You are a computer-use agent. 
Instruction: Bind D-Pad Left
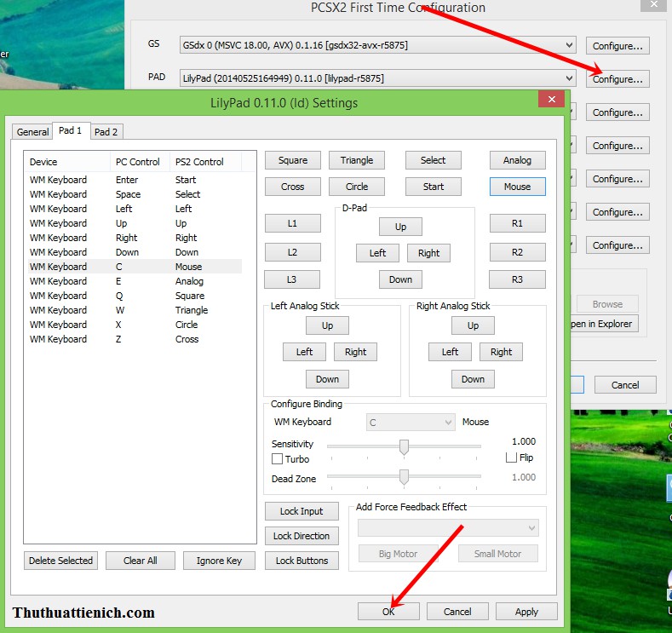point(377,253)
